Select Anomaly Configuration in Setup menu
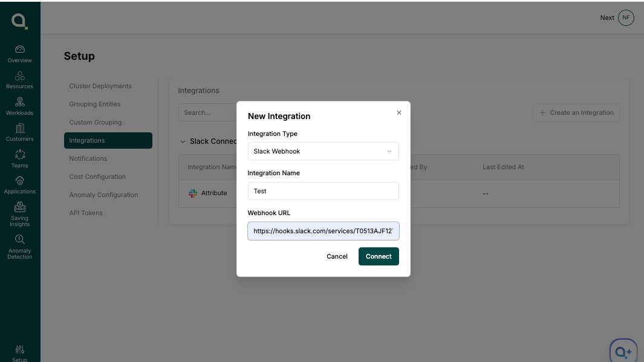The image size is (644, 362). click(x=103, y=195)
